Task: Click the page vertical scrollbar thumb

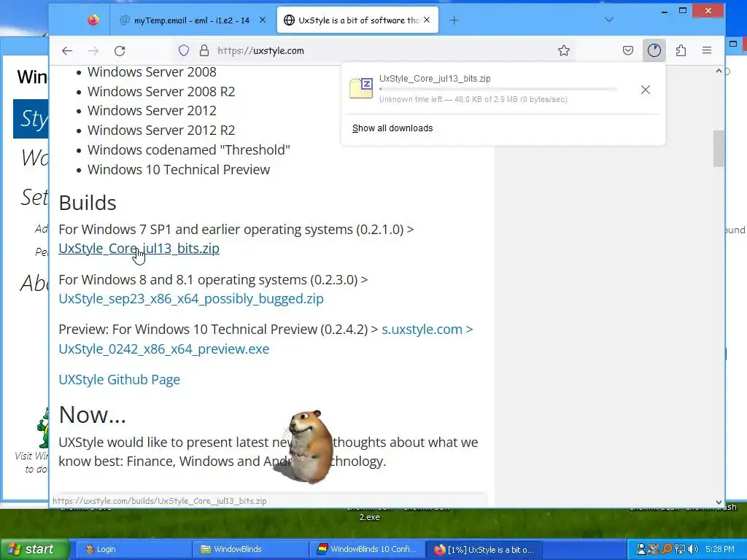Action: [x=719, y=149]
